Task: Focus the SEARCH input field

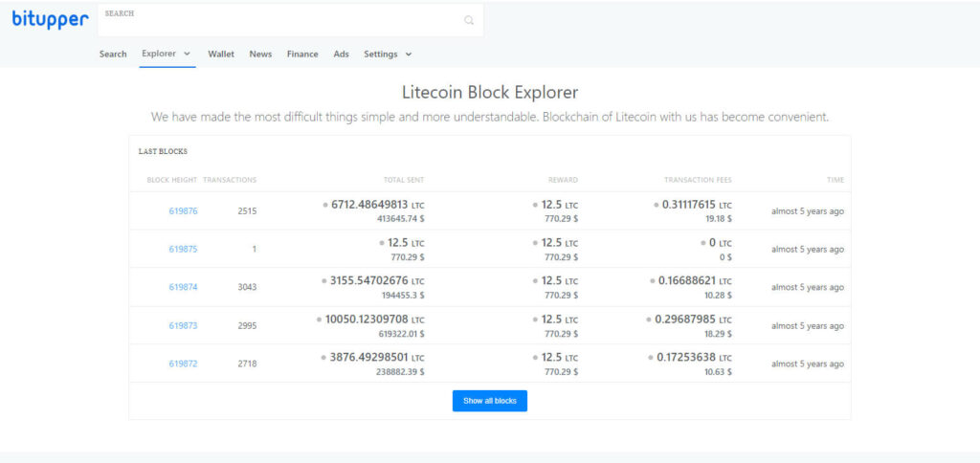Action: 291,20
